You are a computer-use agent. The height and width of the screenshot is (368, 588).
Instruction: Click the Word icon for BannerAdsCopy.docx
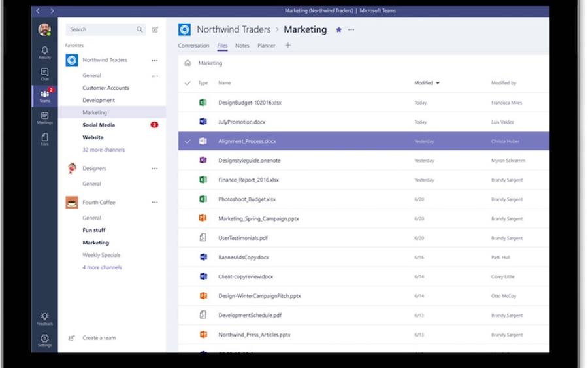click(203, 257)
